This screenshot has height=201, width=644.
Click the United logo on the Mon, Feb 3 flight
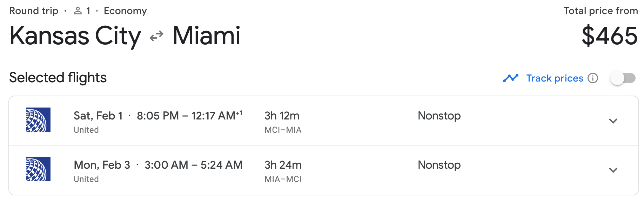38,169
